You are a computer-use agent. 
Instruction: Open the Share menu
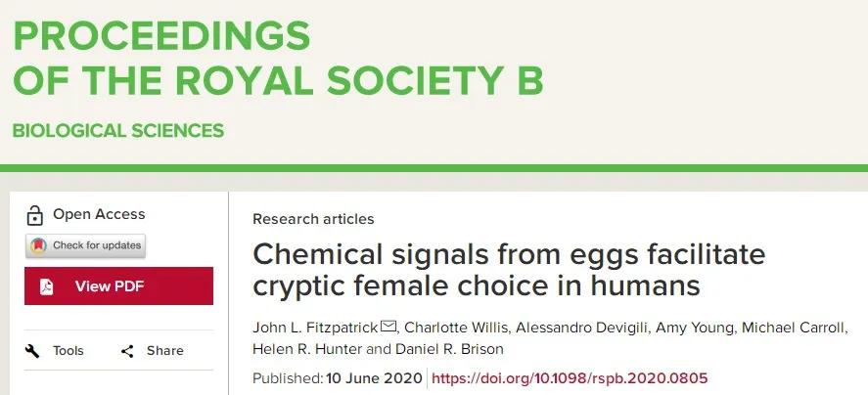coord(164,351)
